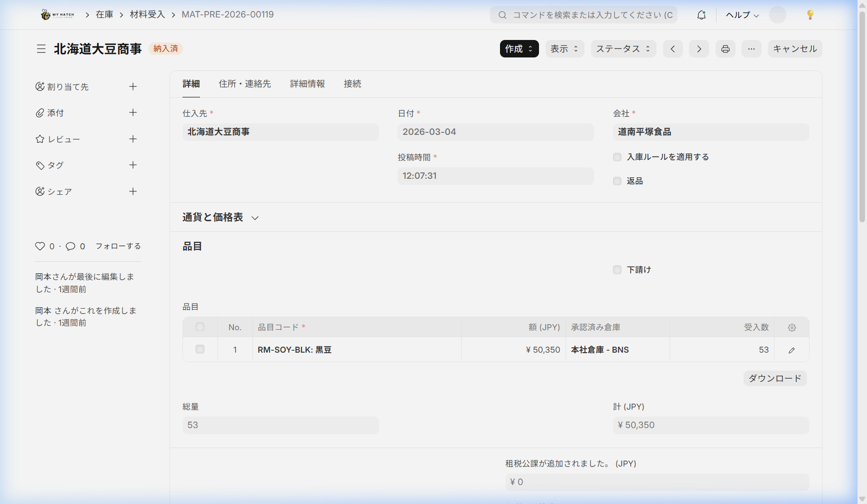Viewport: 867px width, 504px height.
Task: Open the three-dot more options menu
Action: click(x=751, y=49)
